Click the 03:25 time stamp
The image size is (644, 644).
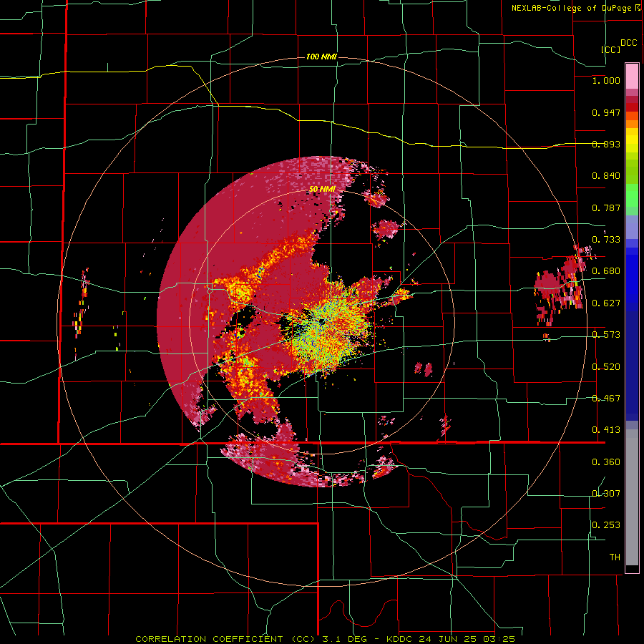tap(501, 639)
